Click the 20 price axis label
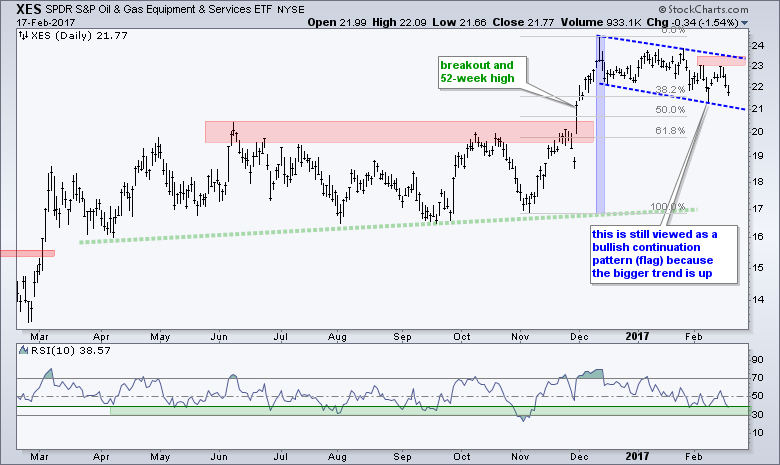The height and width of the screenshot is (465, 780). [758, 131]
